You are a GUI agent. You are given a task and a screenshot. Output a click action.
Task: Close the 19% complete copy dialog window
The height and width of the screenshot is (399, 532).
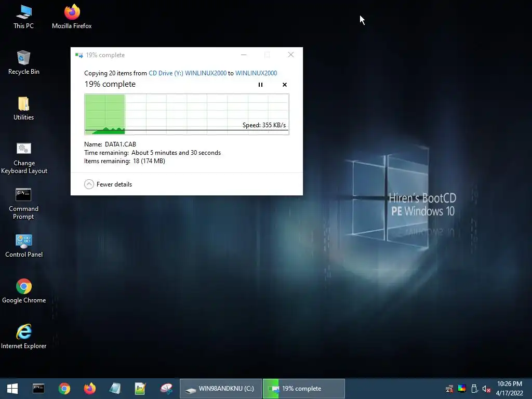(x=291, y=55)
